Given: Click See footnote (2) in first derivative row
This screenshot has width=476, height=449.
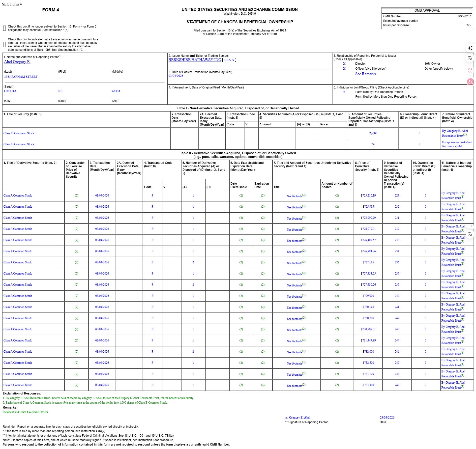Looking at the screenshot, I should point(296,196).
